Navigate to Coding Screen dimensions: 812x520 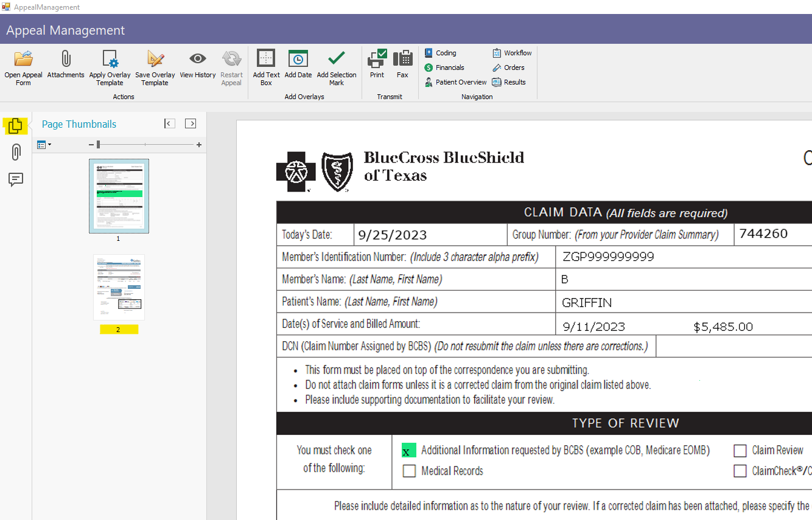click(440, 53)
